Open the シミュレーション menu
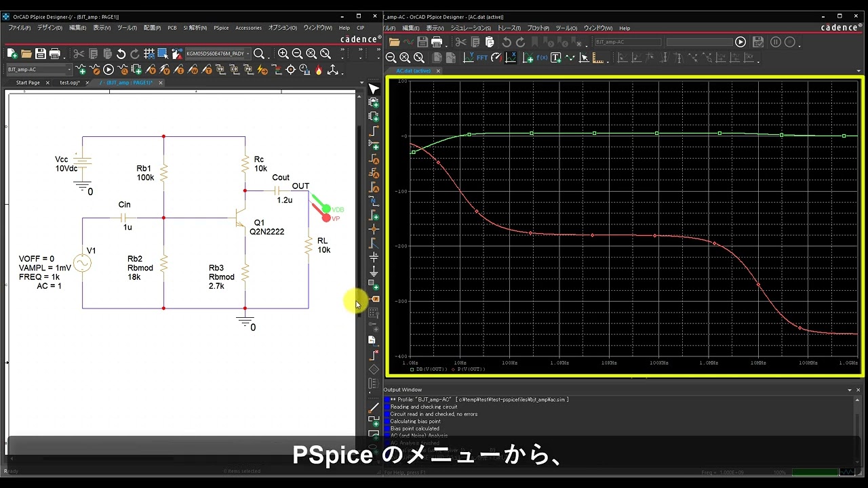The height and width of the screenshot is (488, 868). click(x=471, y=28)
